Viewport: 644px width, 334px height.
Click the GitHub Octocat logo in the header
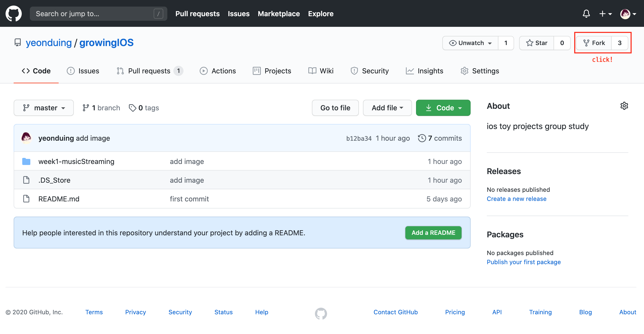(x=14, y=14)
